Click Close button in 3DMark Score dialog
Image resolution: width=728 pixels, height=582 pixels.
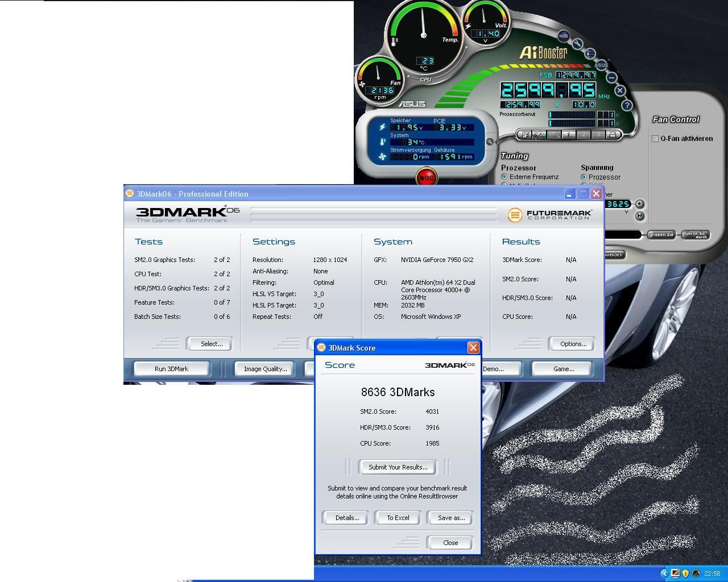click(x=450, y=543)
